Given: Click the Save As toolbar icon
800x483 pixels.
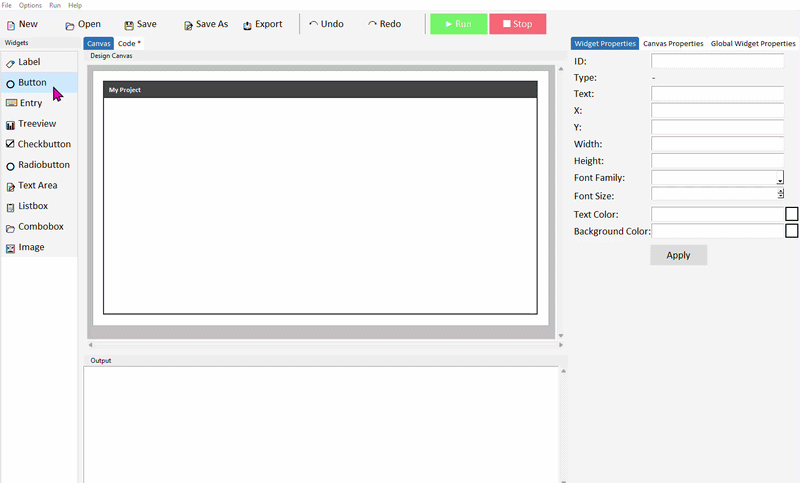Looking at the screenshot, I should pyautogui.click(x=188, y=26).
